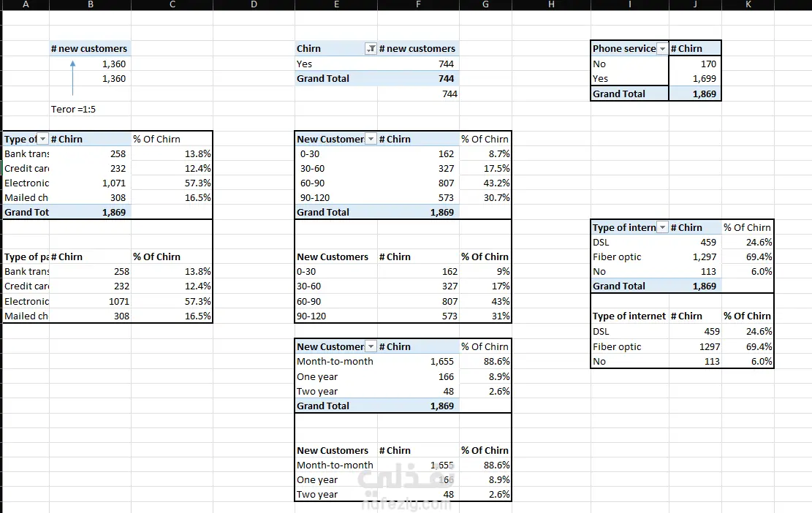The image size is (812, 513).
Task: Select the 60-90 row 43.2% cell
Action: point(485,183)
